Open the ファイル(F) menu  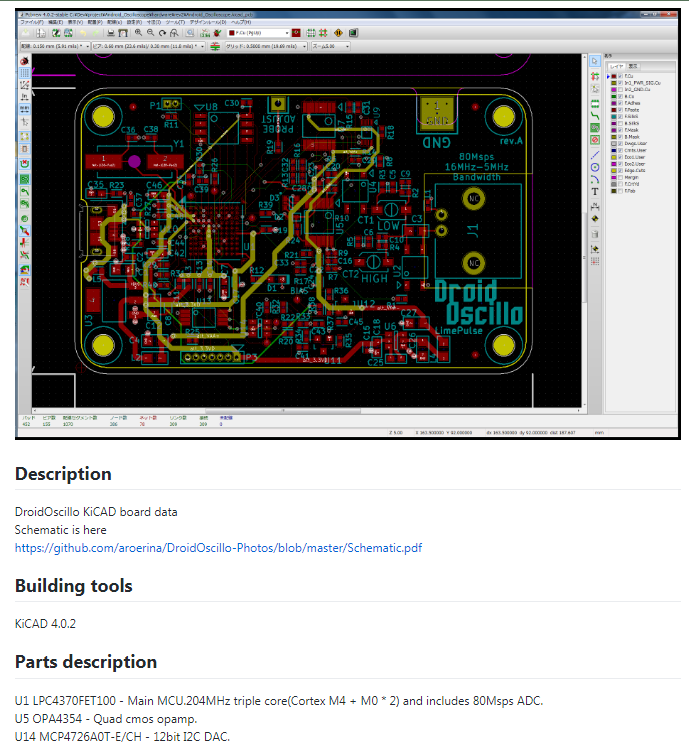[32, 22]
